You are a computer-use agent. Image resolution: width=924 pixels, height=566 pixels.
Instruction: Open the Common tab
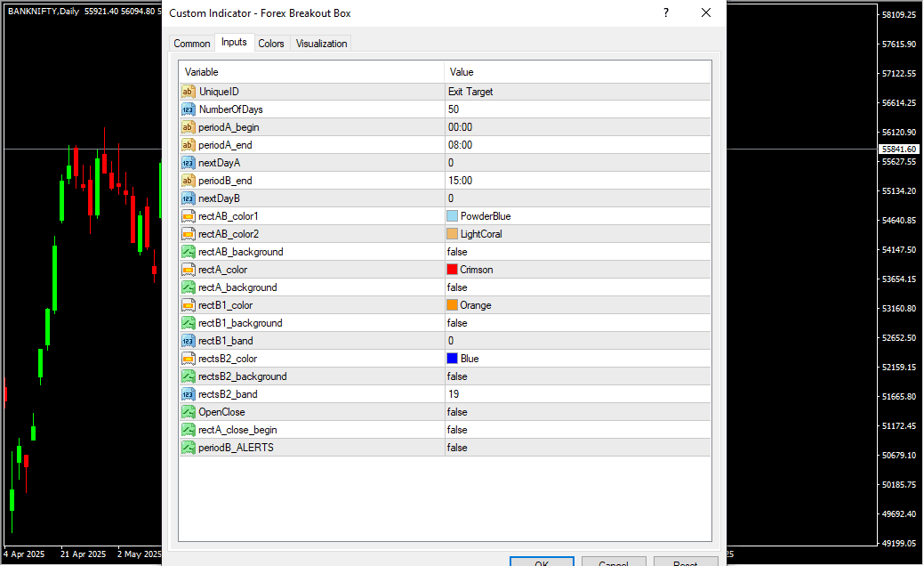tap(192, 44)
